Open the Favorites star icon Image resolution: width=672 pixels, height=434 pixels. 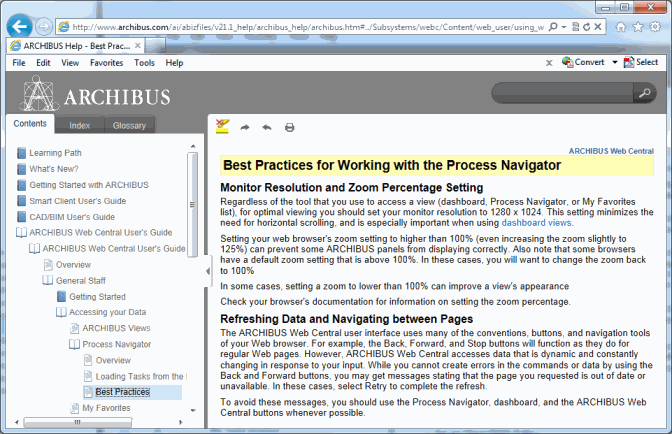point(638,27)
